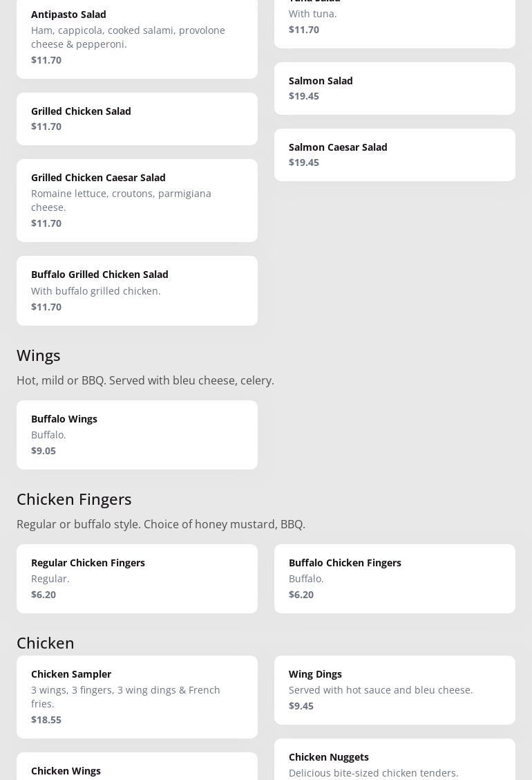The height and width of the screenshot is (780, 532).
Task: Click the Antipasto Salad ingredients description
Action: coord(128,37)
